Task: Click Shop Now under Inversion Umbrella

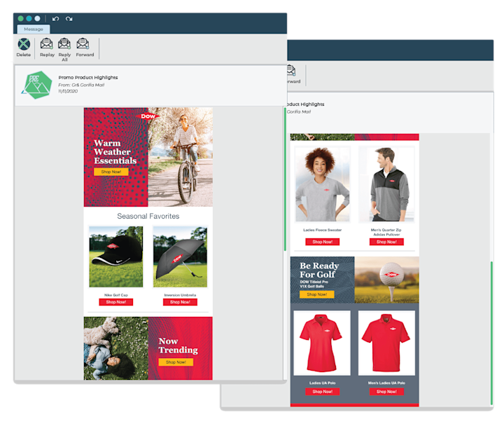Action: (180, 302)
